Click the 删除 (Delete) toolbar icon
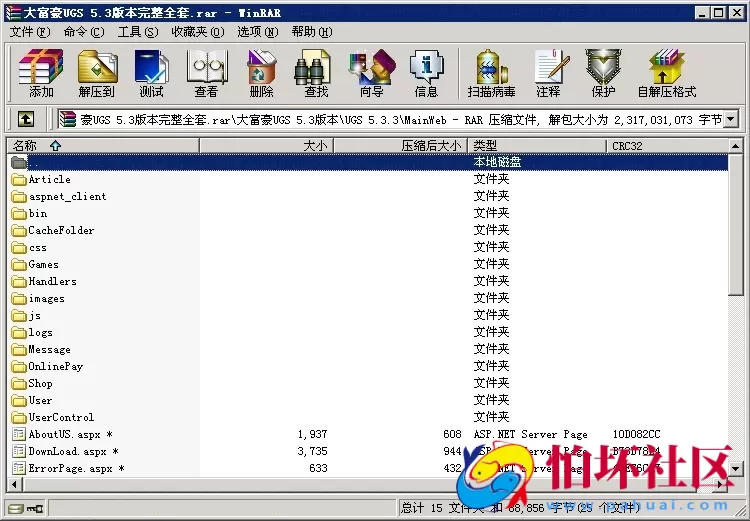750x521 pixels. coord(262,73)
